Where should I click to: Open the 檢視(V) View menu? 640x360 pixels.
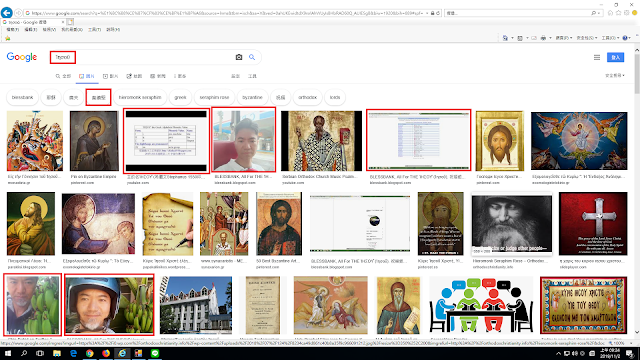pyautogui.click(x=49, y=29)
